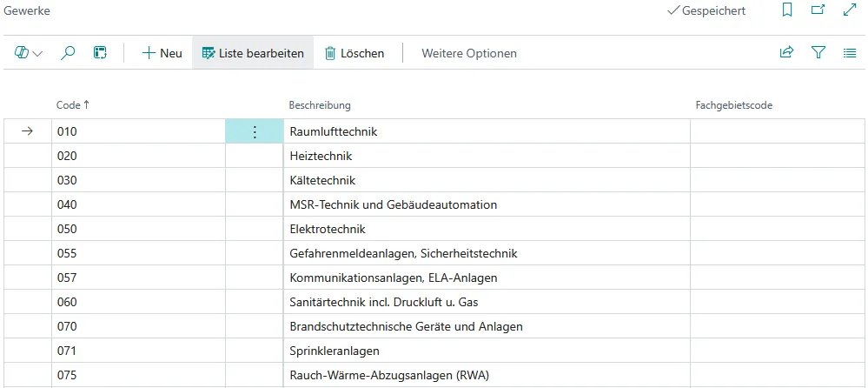Viewport: 868px width, 388px height.
Task: Select the code 040 cell
Action: point(138,204)
